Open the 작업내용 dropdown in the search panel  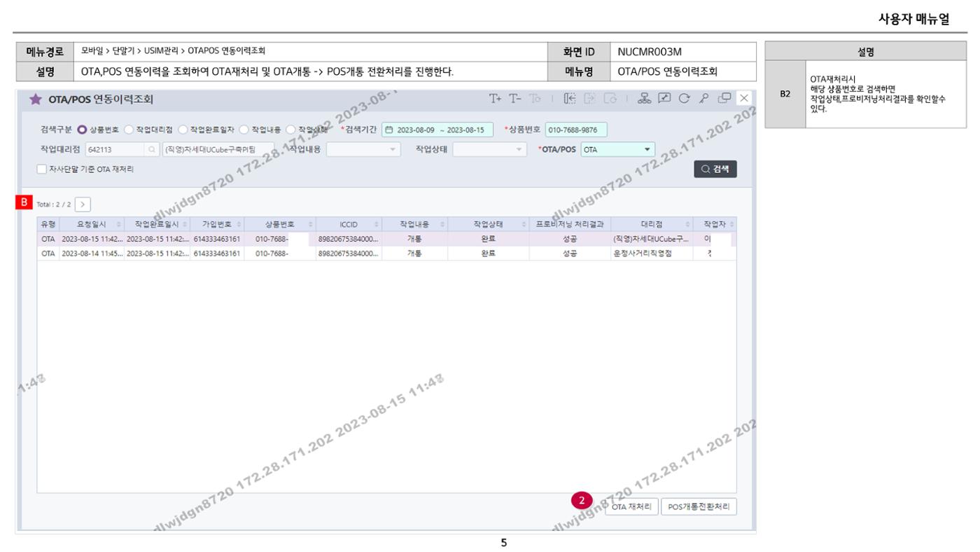coord(364,149)
